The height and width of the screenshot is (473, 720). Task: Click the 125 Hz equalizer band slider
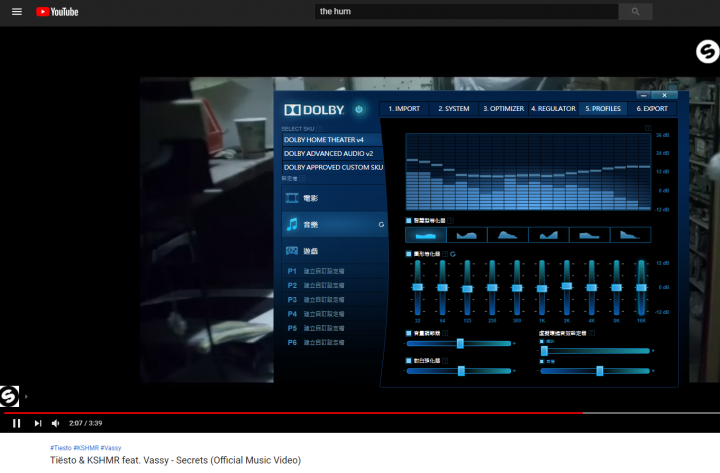(467, 288)
